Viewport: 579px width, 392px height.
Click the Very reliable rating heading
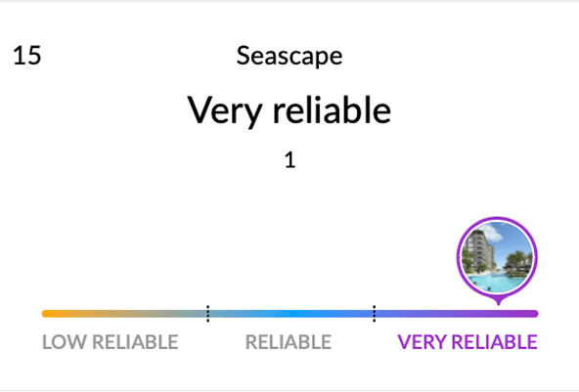[289, 110]
